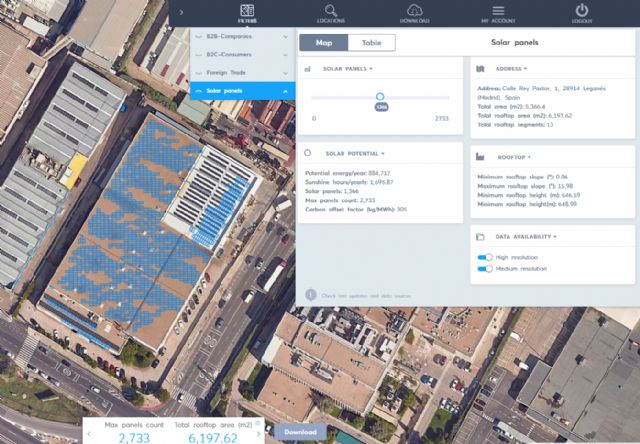Click the 'Solar panels: 1,366' line
640x444 pixels.
pyautogui.click(x=331, y=191)
